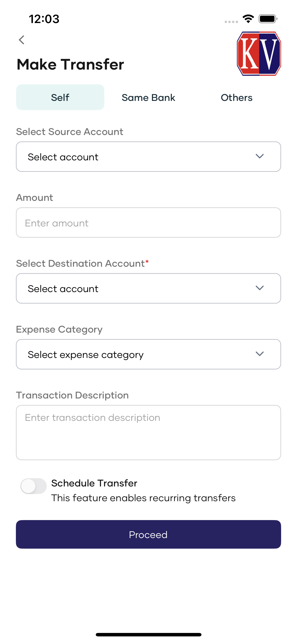The height and width of the screenshot is (644, 297).
Task: Select the Self transfer tab
Action: point(60,97)
